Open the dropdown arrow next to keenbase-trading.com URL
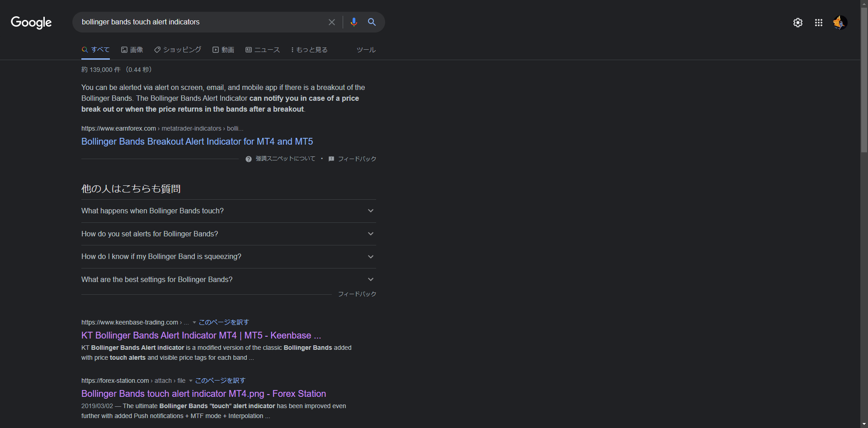Viewport: 868px width, 428px height. point(194,323)
